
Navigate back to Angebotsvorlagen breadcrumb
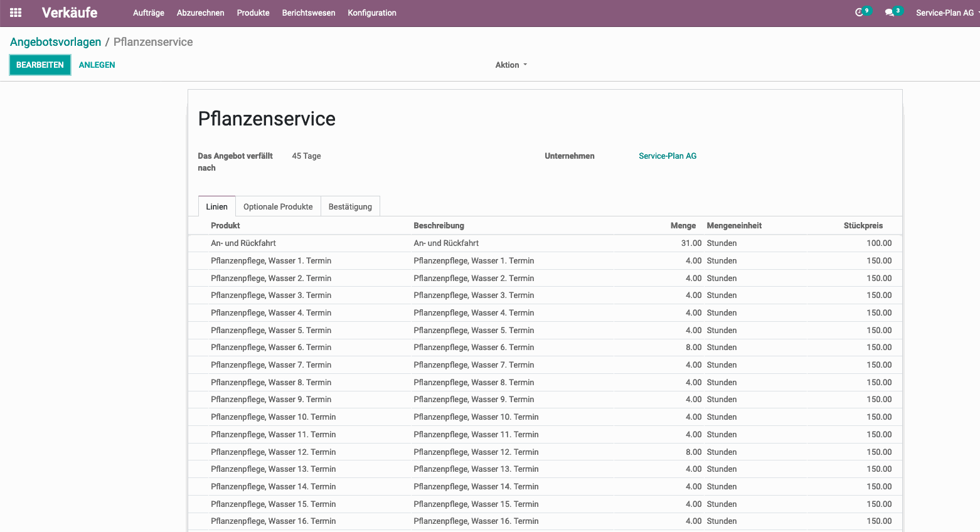point(56,42)
